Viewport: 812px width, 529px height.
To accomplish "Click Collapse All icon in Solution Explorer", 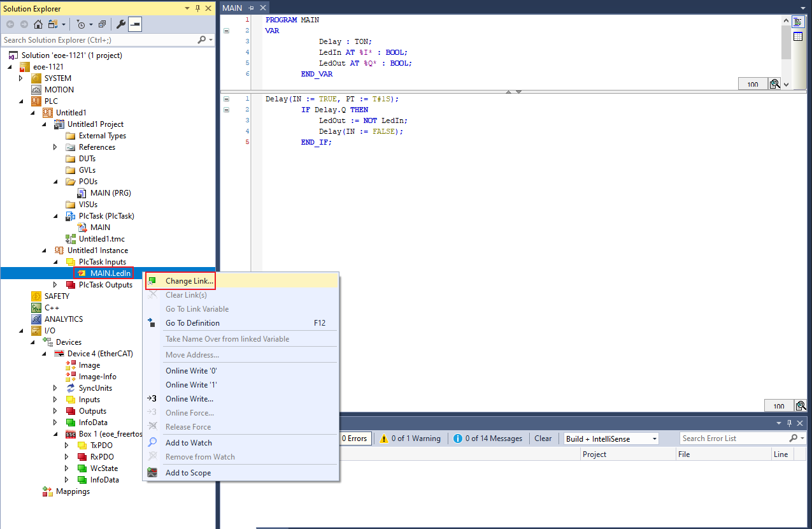I will pyautogui.click(x=102, y=24).
